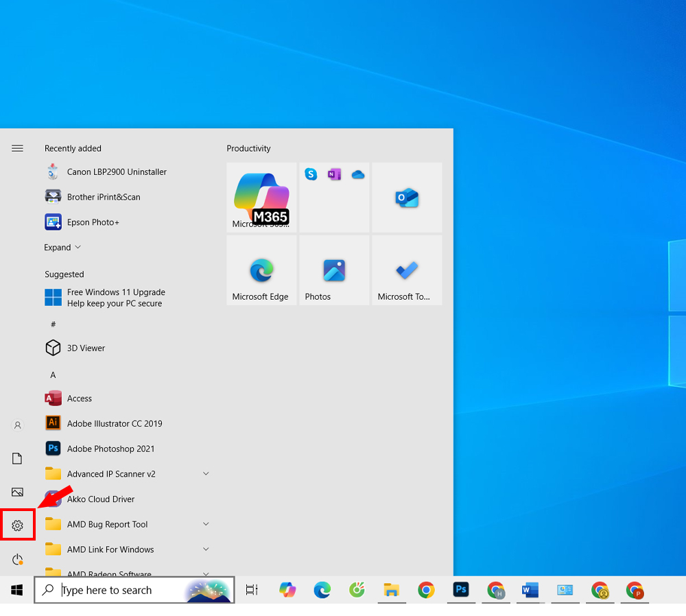Expand the AMD Link For Windows folder
The width and height of the screenshot is (686, 616).
[206, 549]
